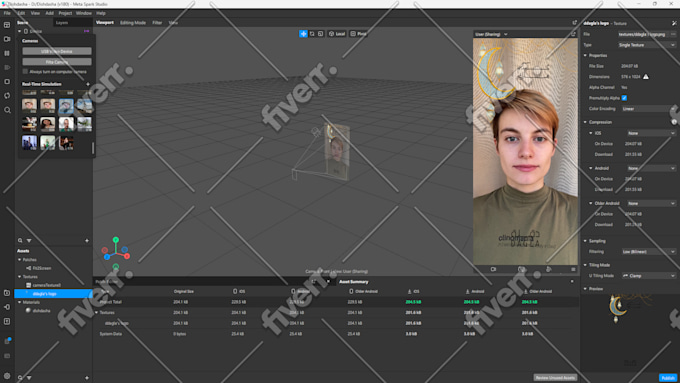Pop out the simulator preview window icon
The height and width of the screenshot is (383, 680).
pyautogui.click(x=573, y=34)
